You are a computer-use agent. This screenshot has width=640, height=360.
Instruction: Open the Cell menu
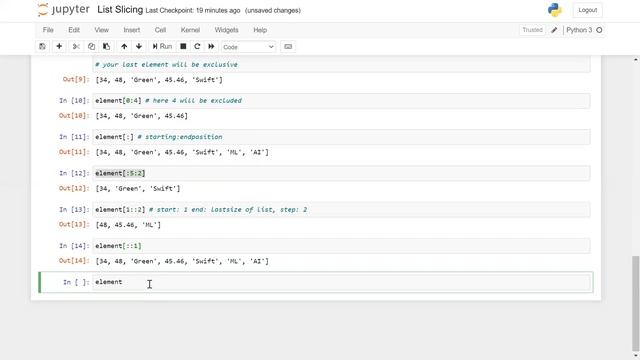click(160, 30)
